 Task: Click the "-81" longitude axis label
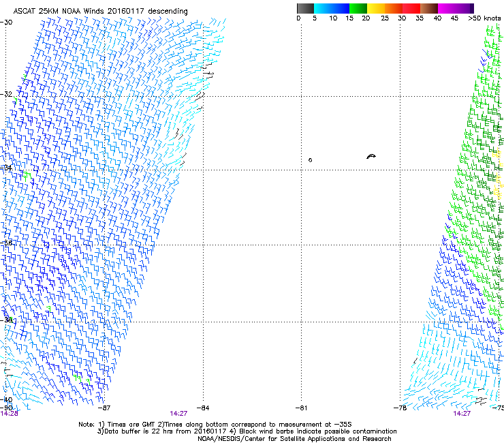[301, 408]
